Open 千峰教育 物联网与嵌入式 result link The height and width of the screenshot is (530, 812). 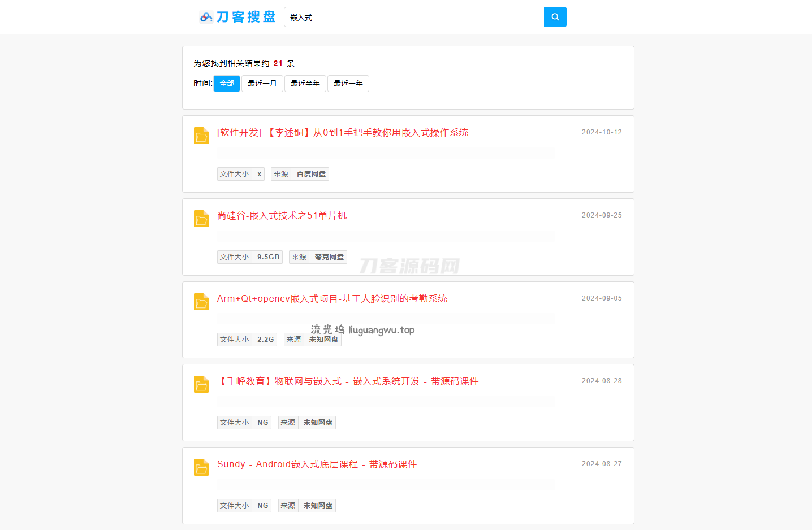(x=348, y=381)
